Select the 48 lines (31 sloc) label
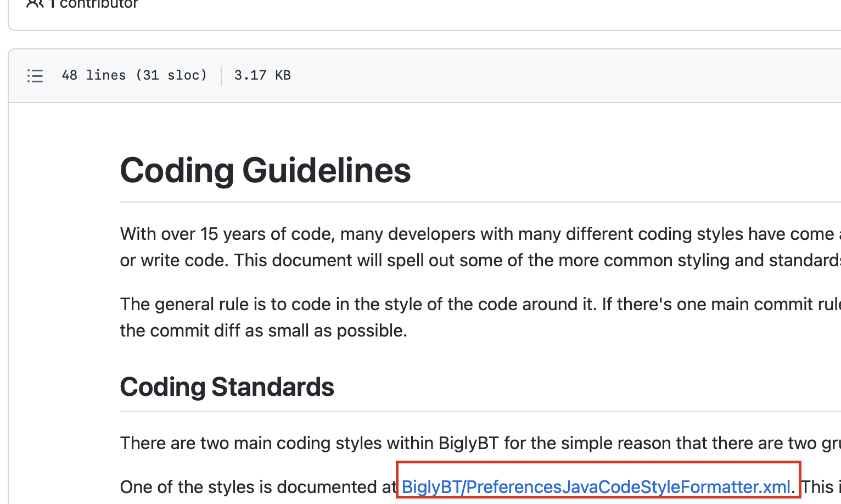Screen dimensions: 841x504 tap(135, 75)
